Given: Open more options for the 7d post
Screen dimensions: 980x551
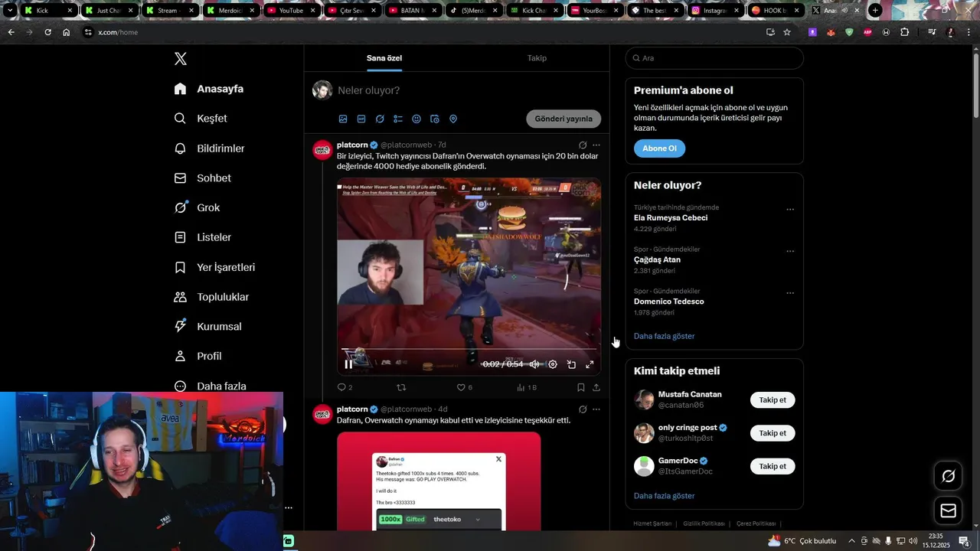Looking at the screenshot, I should tap(596, 145).
